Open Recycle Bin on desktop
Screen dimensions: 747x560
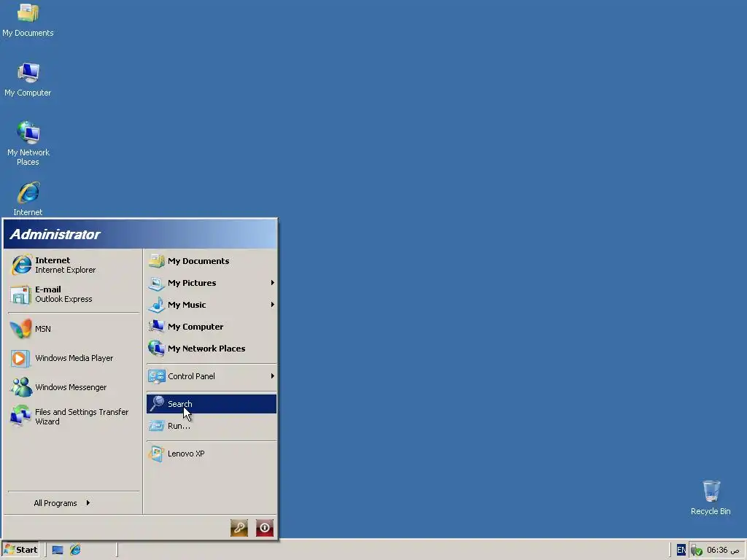(x=711, y=497)
